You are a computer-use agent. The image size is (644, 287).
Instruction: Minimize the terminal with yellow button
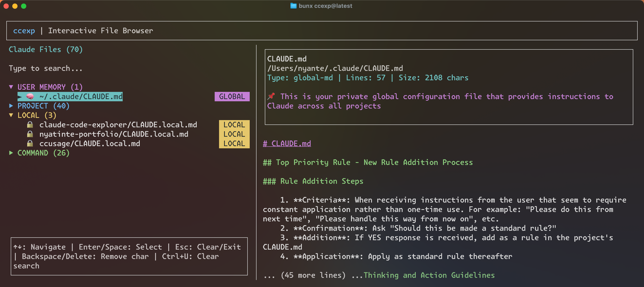click(15, 6)
